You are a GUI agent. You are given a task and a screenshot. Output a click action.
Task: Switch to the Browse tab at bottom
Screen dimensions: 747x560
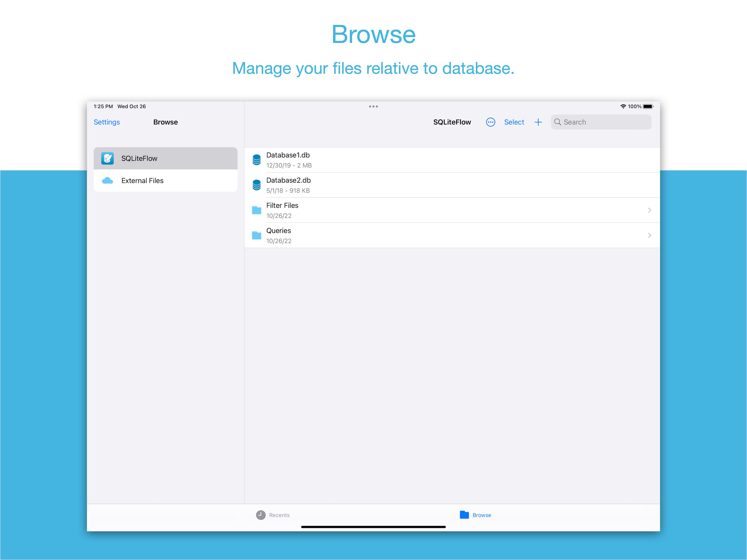475,515
